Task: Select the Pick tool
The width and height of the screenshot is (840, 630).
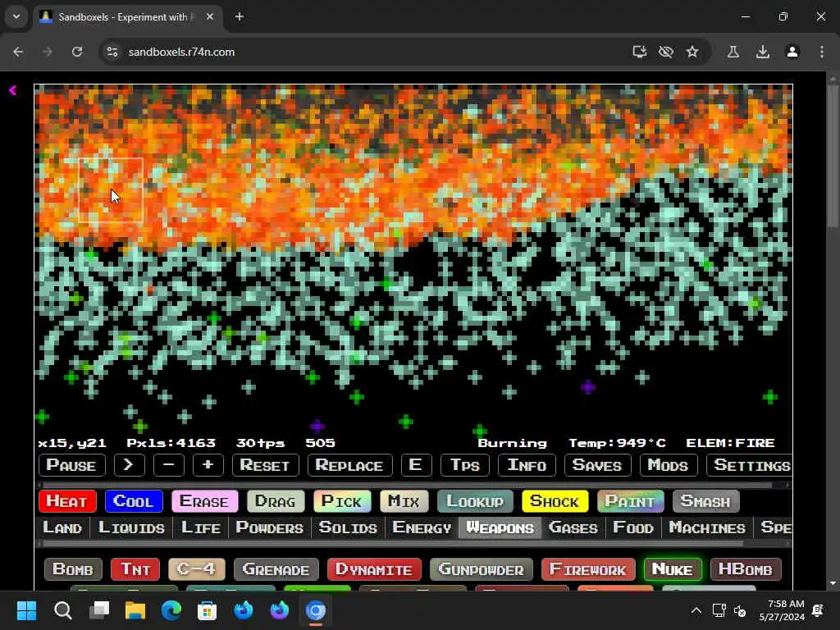Action: [x=342, y=501]
